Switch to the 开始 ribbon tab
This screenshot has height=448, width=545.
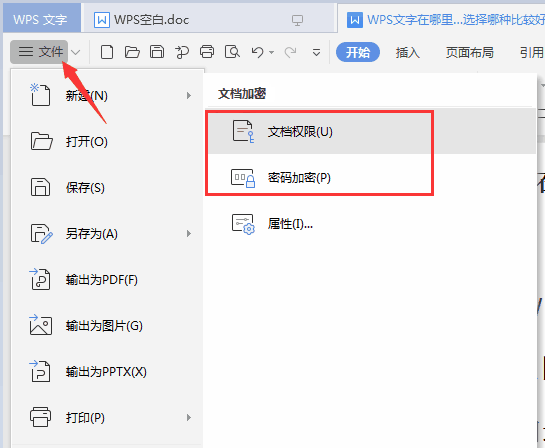coord(358,52)
